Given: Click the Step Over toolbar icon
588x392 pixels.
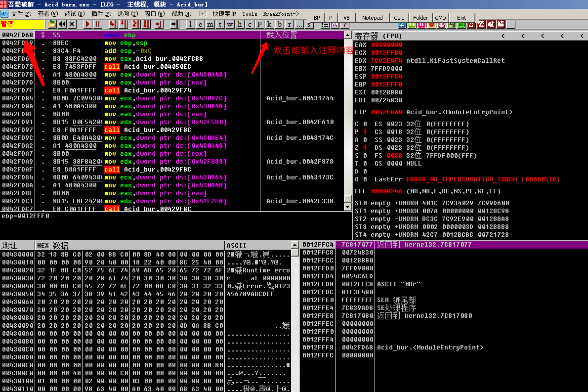Looking at the screenshot, I should click(x=124, y=24).
